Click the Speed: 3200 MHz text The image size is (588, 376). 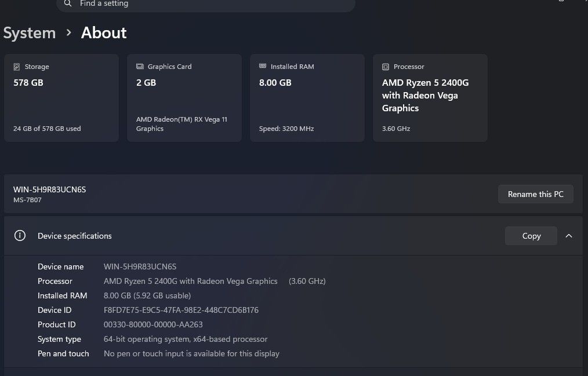(286, 129)
